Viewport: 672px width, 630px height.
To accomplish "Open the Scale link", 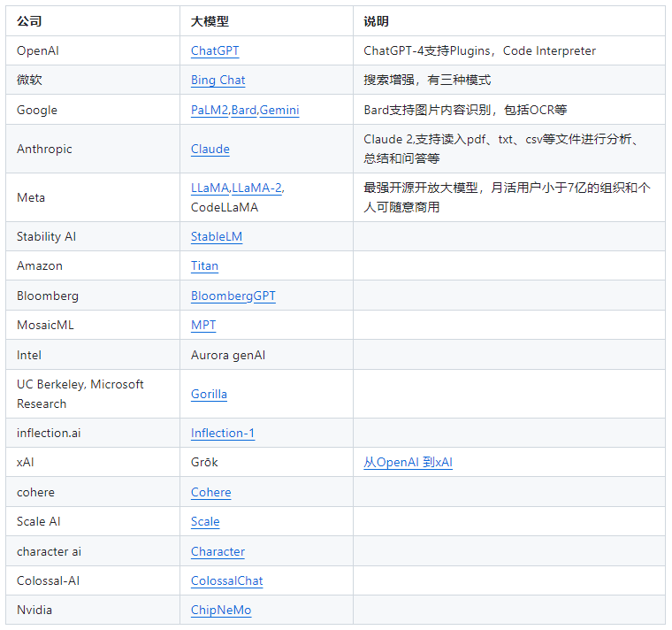I will pos(205,521).
